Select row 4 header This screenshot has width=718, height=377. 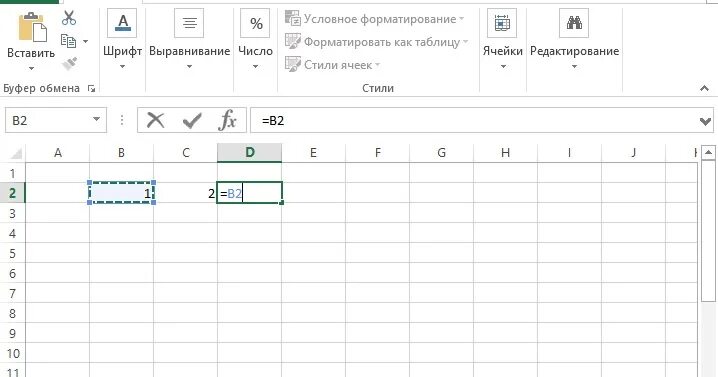[x=12, y=233]
